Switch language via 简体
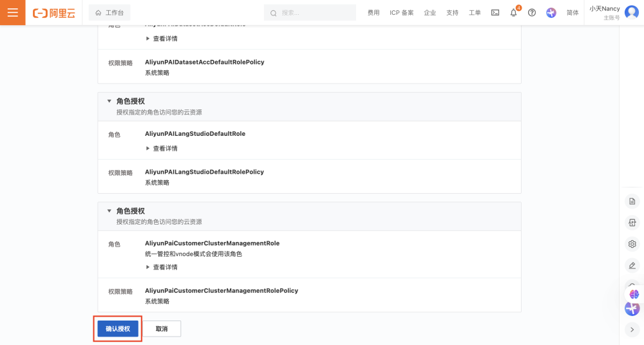 pos(573,13)
